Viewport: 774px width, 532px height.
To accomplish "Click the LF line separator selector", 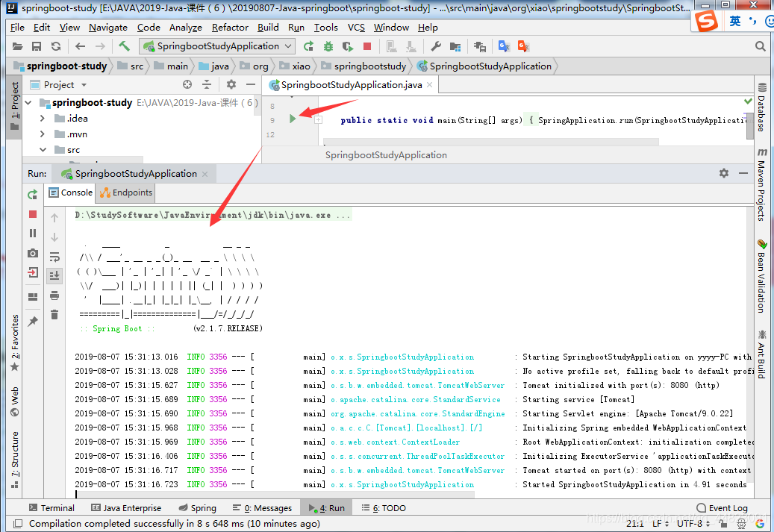I will (661, 524).
